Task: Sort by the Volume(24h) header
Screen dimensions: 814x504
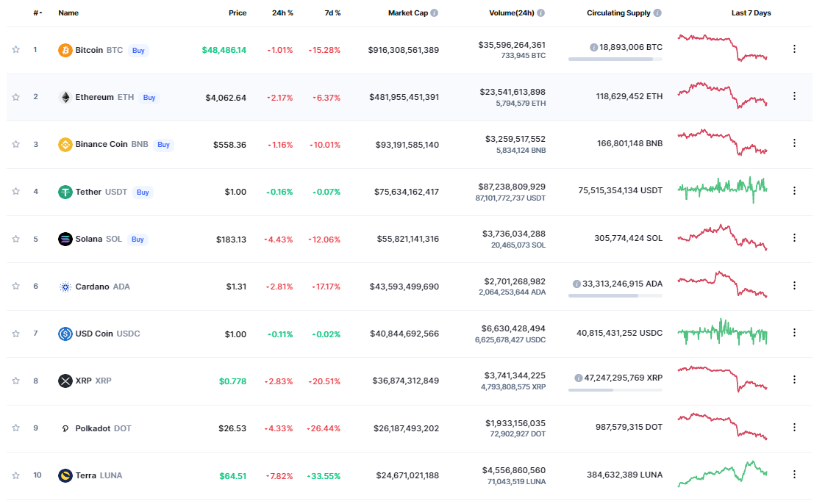Action: tap(511, 13)
